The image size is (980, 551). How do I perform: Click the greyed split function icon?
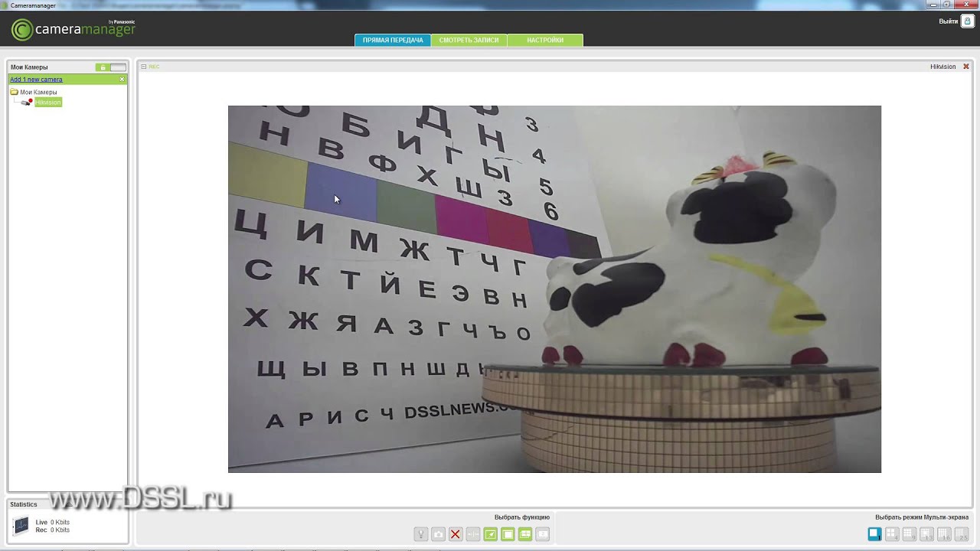tap(473, 534)
